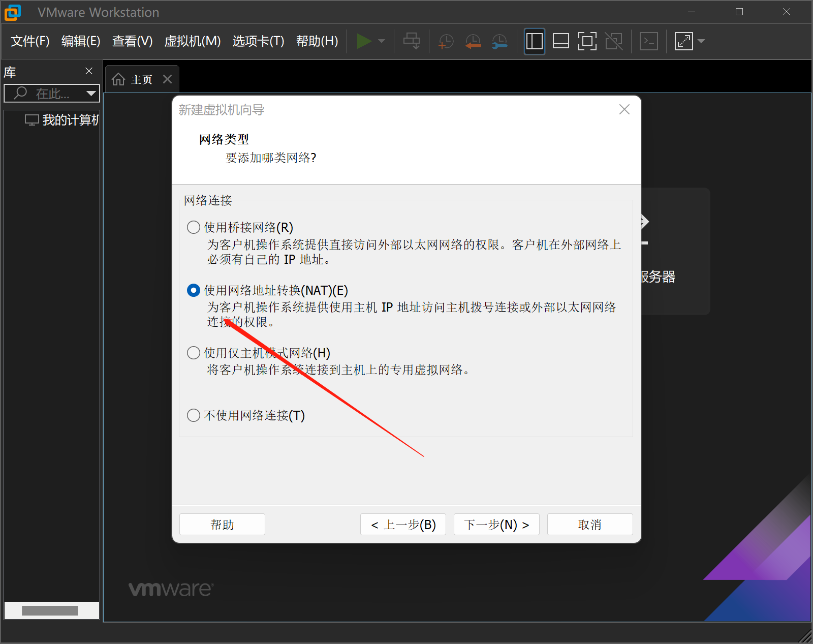The image size is (813, 644).
Task: Toggle the library sidebar view icon
Action: click(x=535, y=41)
